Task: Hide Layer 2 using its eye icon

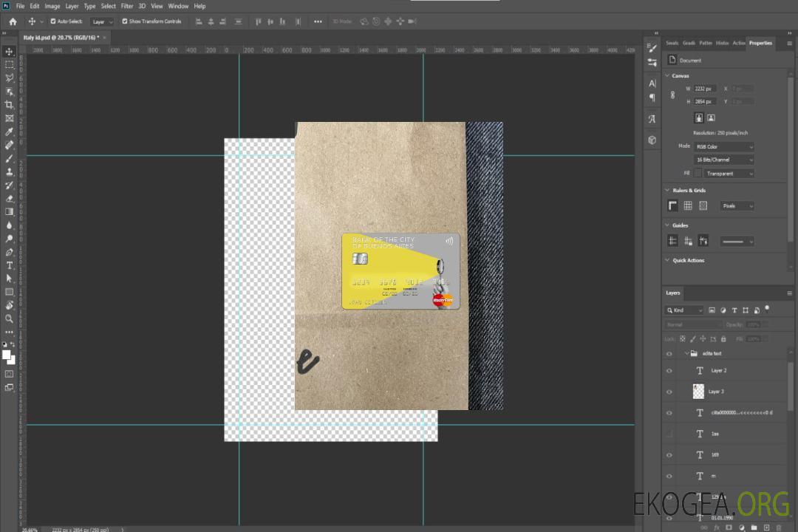Action: pyautogui.click(x=669, y=370)
